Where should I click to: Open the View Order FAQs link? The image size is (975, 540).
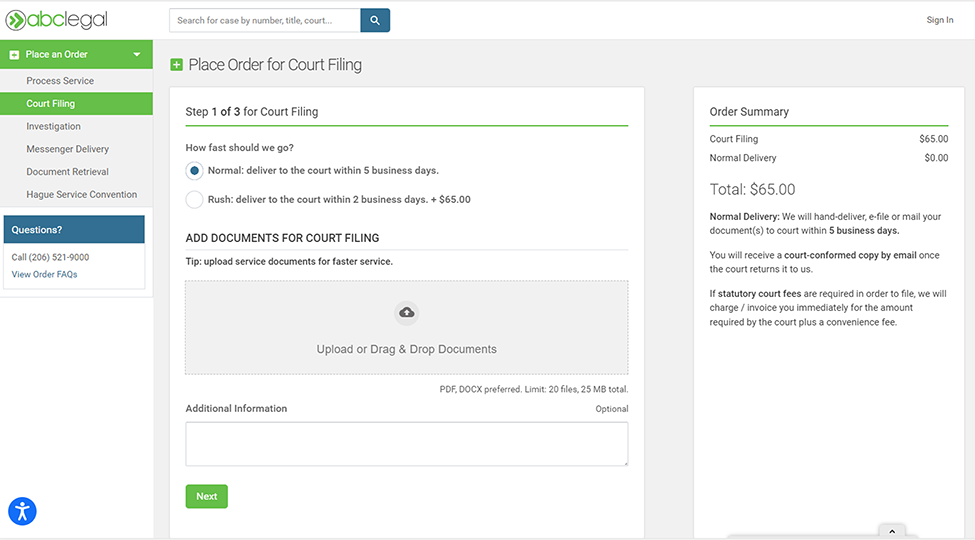click(44, 274)
